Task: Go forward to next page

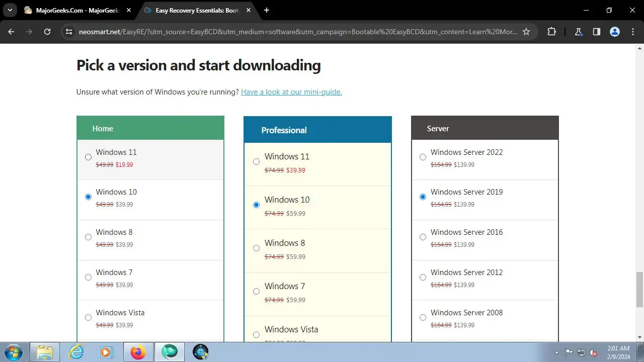Action: pos(29,32)
